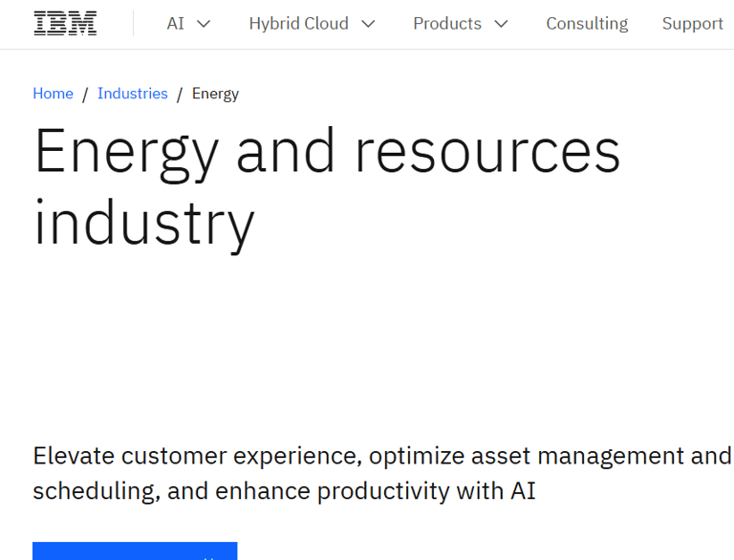
Task: Open the Hybrid Cloud menu label
Action: (x=298, y=24)
